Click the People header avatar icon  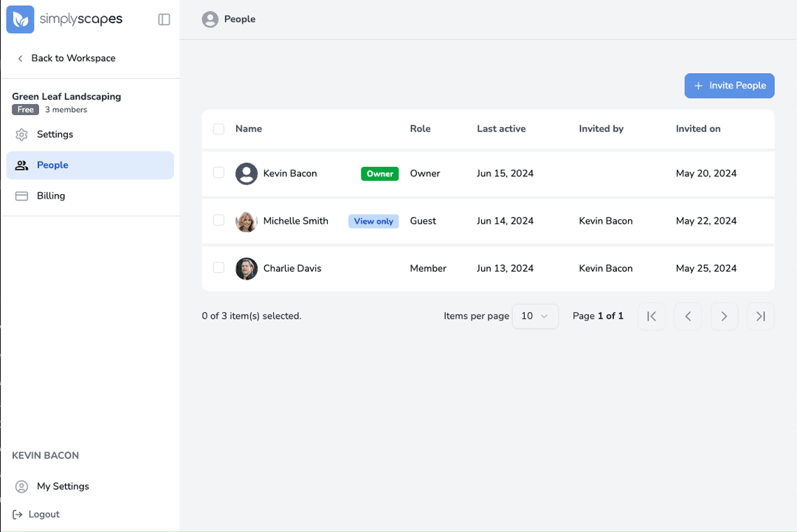(210, 19)
